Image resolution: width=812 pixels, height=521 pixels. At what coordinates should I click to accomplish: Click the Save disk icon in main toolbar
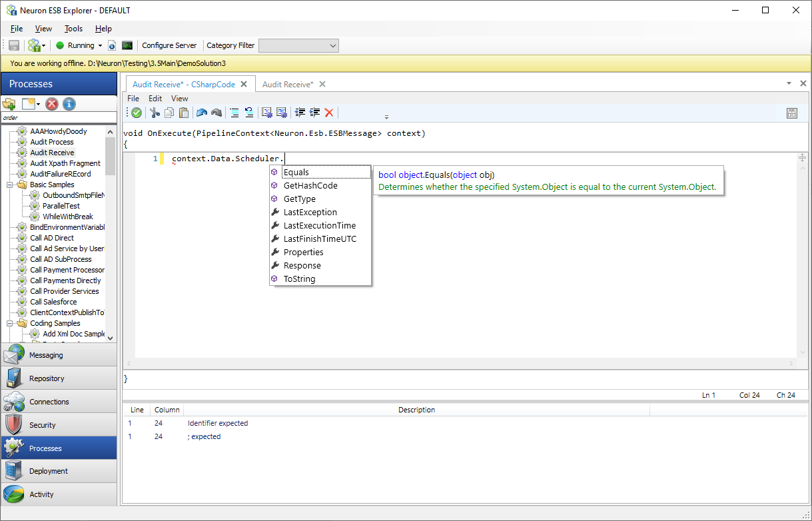click(13, 45)
